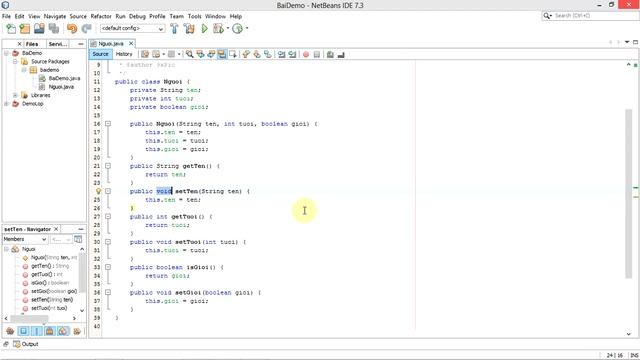Run the project with green play icon
Screen dimensions: 640x360
[204, 29]
